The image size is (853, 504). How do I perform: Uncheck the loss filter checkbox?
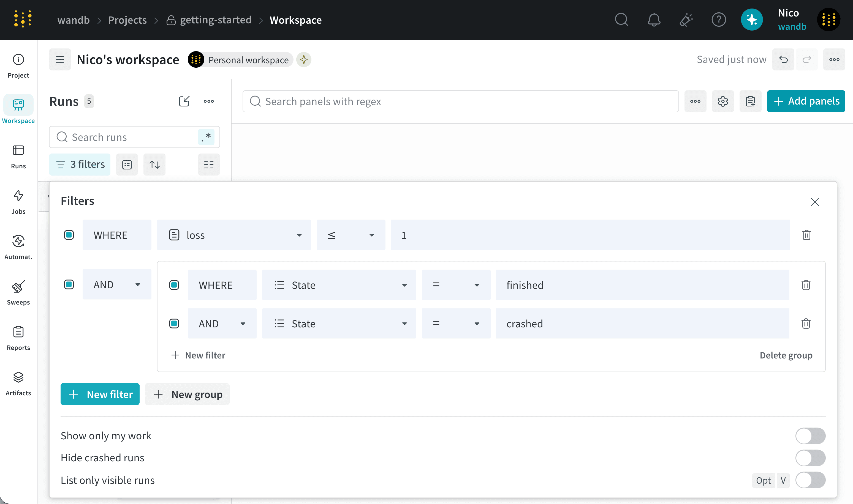click(69, 235)
